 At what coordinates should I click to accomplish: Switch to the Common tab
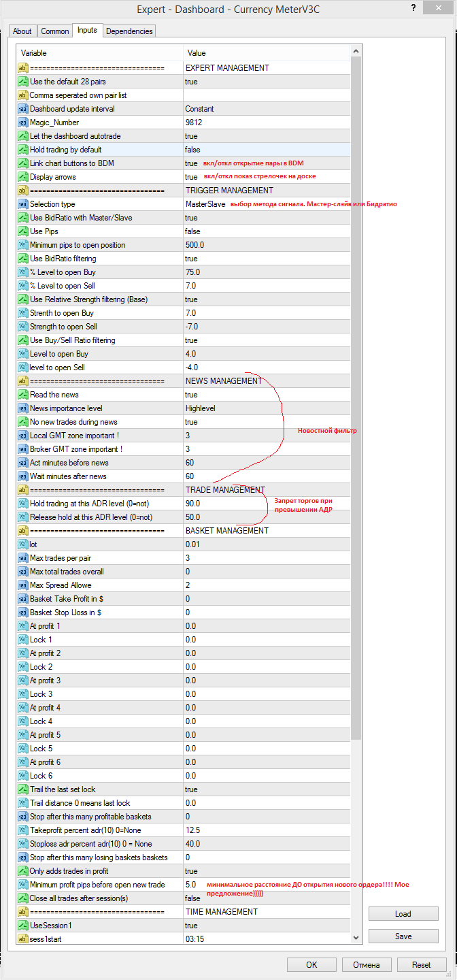point(54,31)
